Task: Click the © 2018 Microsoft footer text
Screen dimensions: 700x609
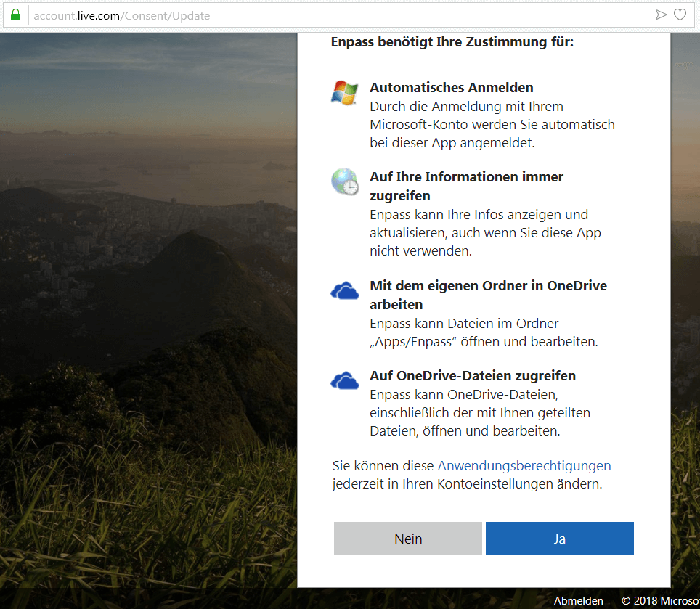Action: 661,601
